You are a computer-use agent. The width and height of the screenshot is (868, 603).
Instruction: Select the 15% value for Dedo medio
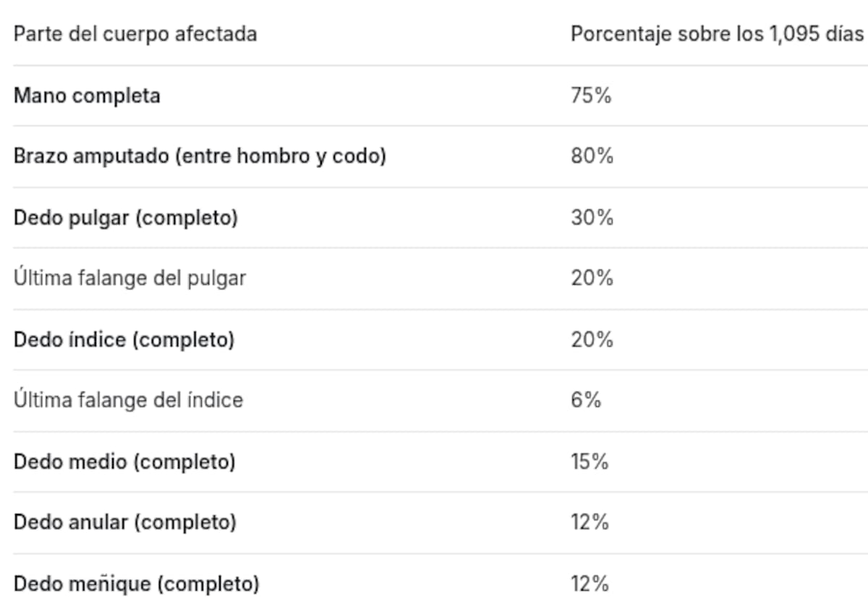[590, 462]
